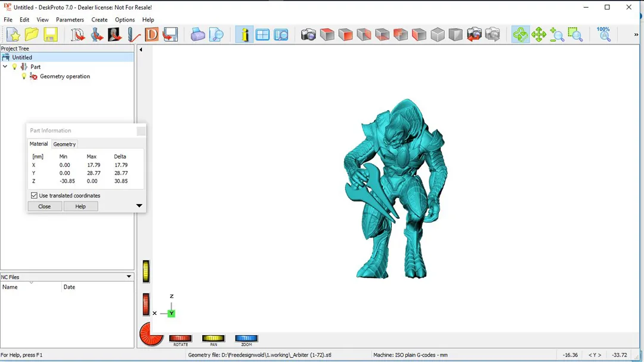The height and width of the screenshot is (362, 644).
Task: Click the vertical red thumbwheel
Action: pyautogui.click(x=146, y=305)
